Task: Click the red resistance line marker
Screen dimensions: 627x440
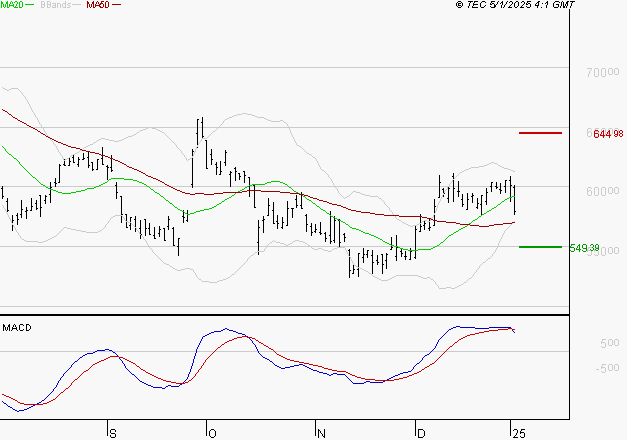Action: [539, 133]
